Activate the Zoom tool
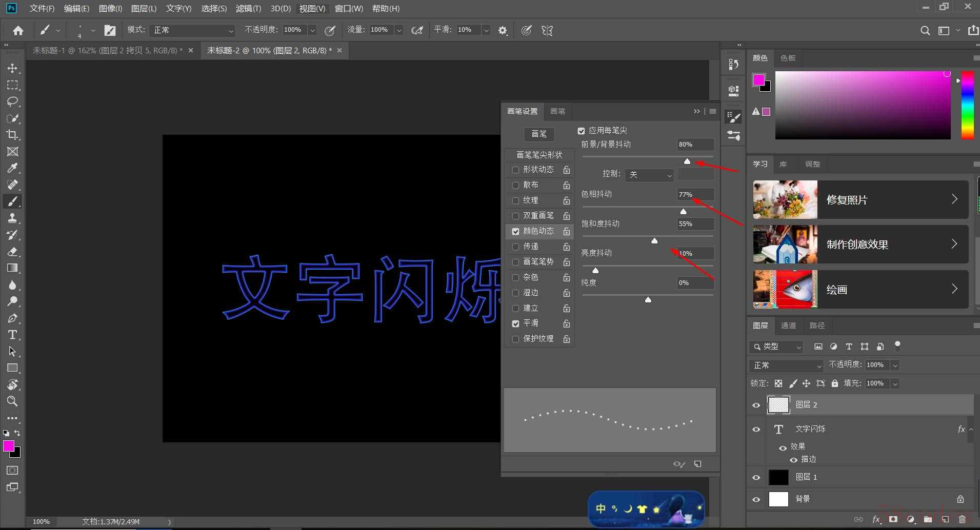The image size is (980, 530). [x=12, y=401]
